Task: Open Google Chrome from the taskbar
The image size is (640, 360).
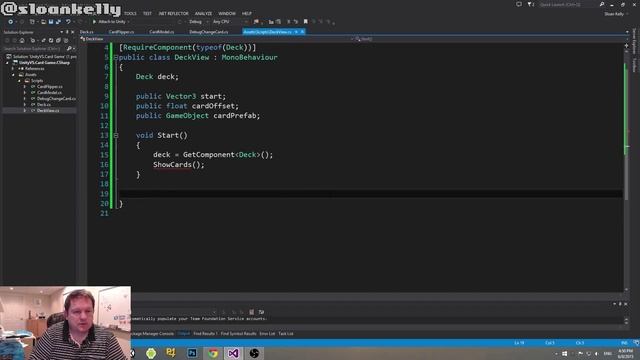Action: click(x=213, y=353)
